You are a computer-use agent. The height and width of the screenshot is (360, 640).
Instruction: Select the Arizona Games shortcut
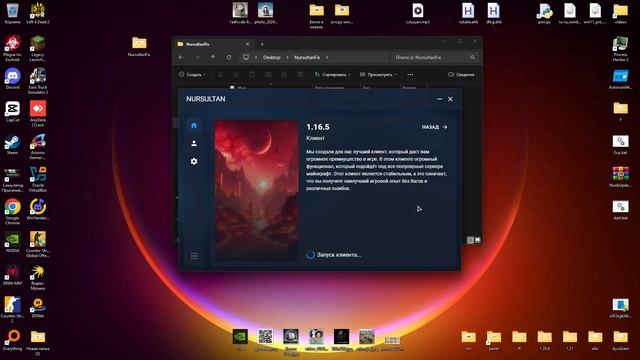point(38,146)
